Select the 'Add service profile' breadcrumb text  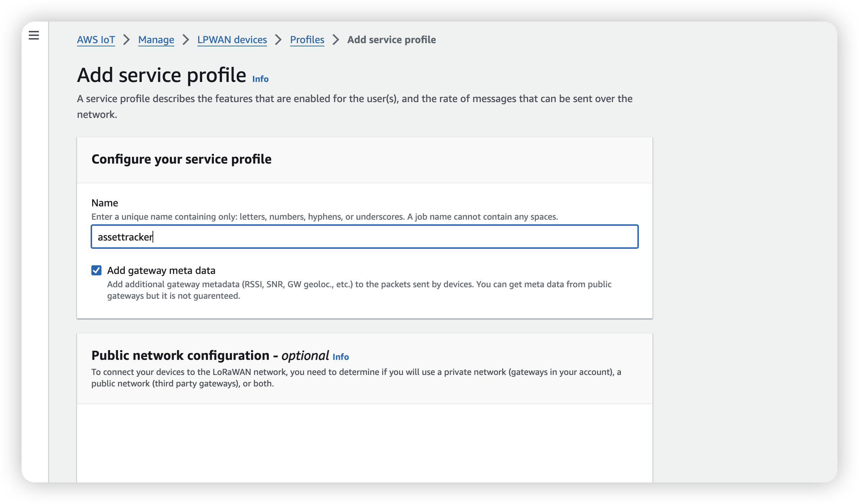point(391,40)
